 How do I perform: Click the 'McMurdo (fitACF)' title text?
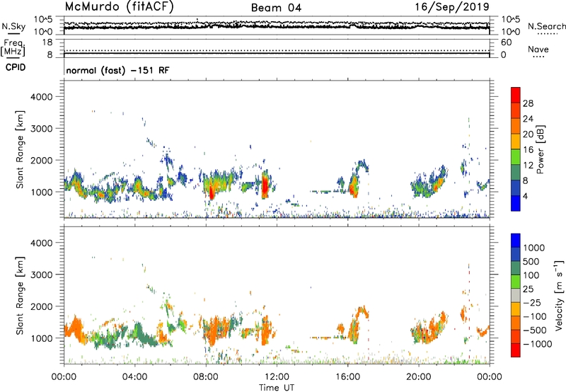119,7
